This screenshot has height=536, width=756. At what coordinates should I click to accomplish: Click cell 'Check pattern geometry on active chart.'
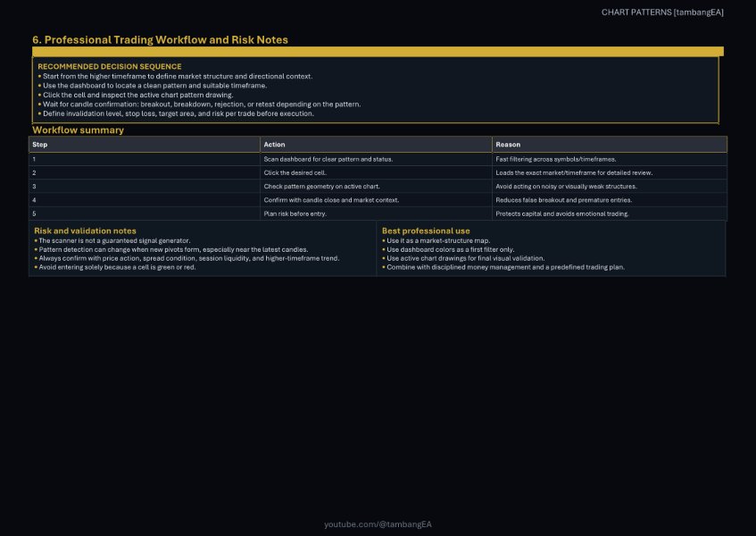376,186
